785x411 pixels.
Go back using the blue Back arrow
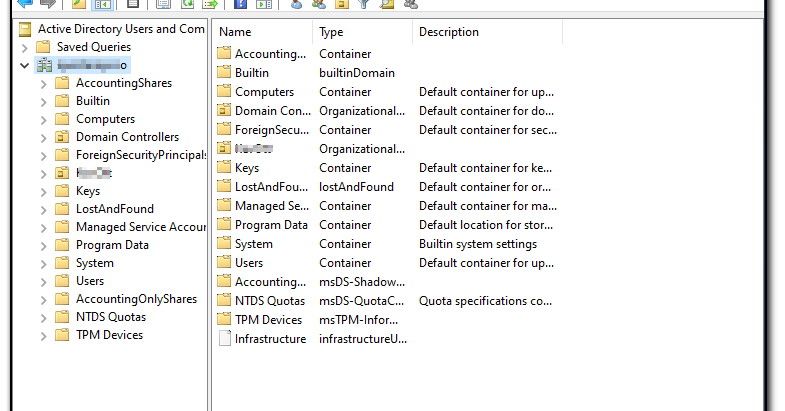[25, 4]
